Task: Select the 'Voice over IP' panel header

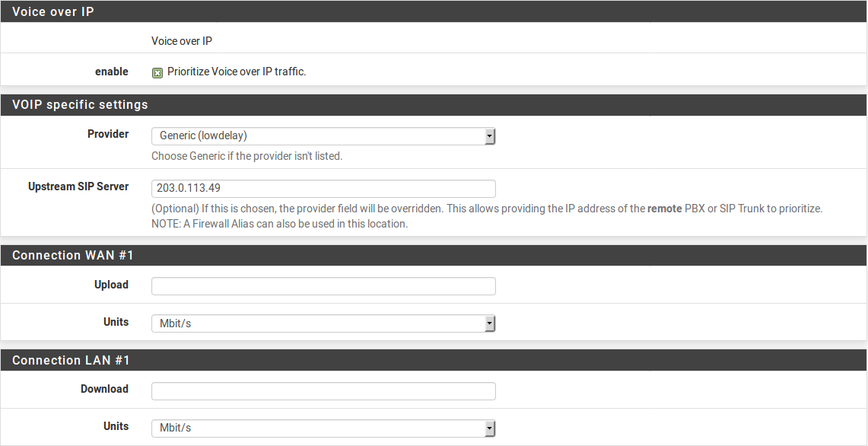Action: [53, 12]
